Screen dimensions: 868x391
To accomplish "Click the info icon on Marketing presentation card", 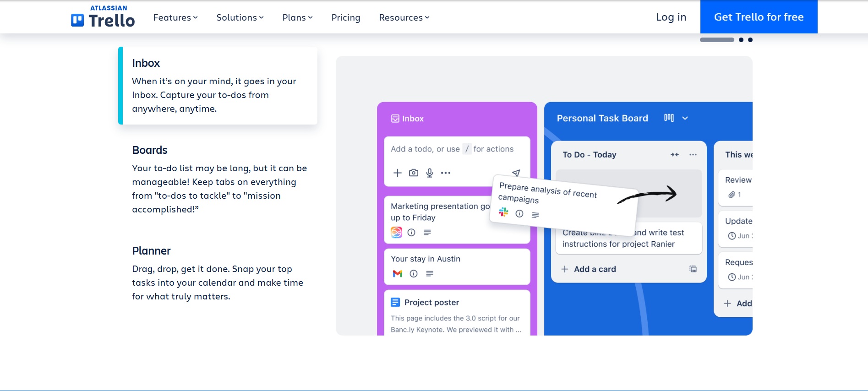I will click(411, 232).
